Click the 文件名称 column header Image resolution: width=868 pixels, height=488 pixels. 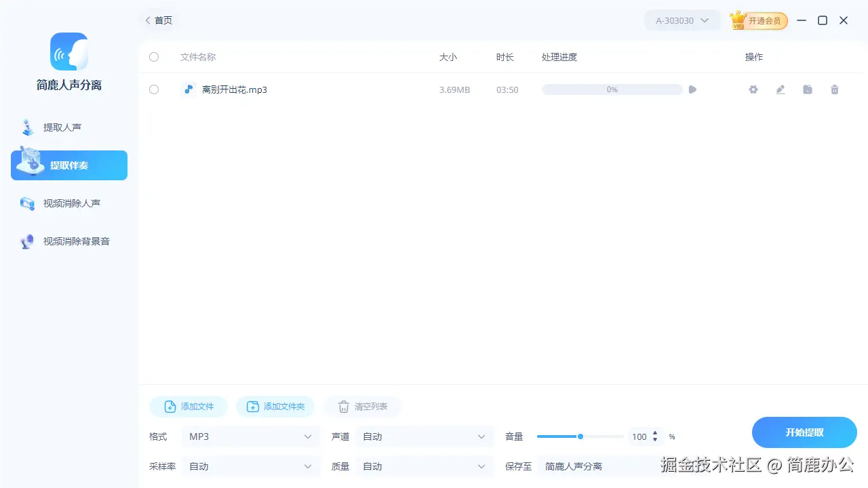coord(198,57)
